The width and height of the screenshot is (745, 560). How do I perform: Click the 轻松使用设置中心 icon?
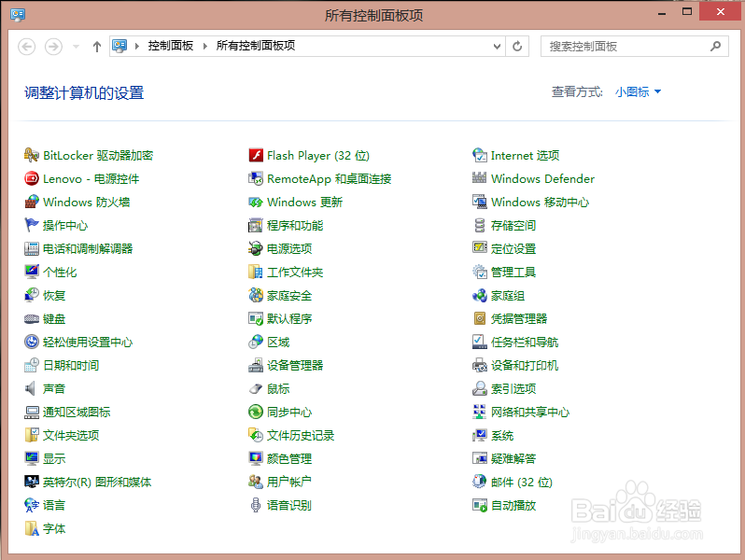click(32, 342)
